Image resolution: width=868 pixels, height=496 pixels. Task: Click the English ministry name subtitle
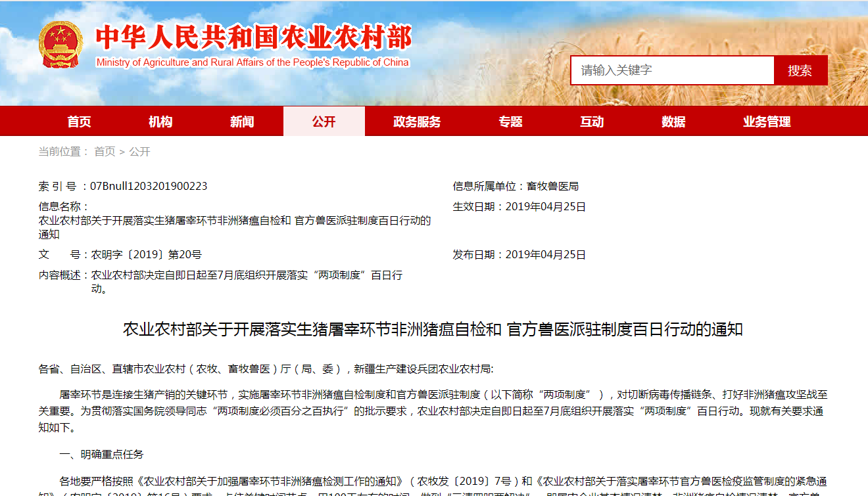[x=253, y=62]
